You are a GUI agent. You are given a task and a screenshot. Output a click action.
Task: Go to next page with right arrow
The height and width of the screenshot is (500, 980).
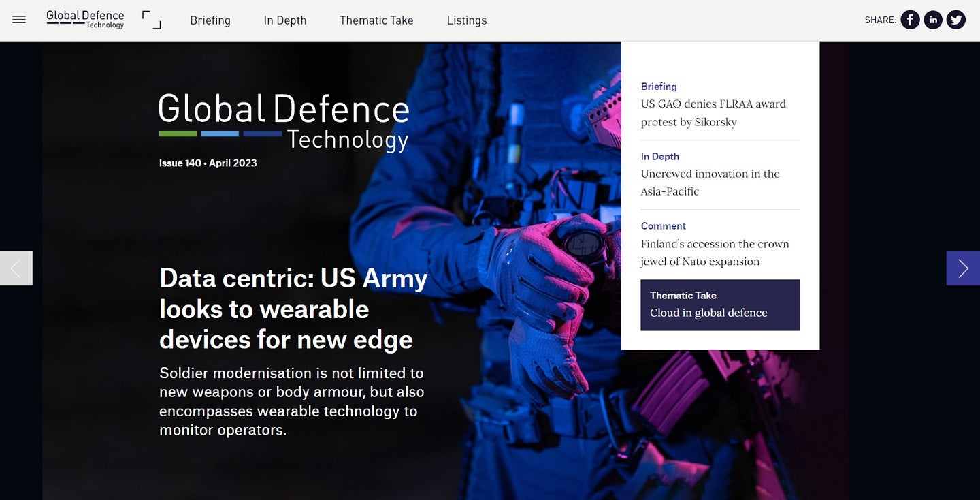pos(962,268)
